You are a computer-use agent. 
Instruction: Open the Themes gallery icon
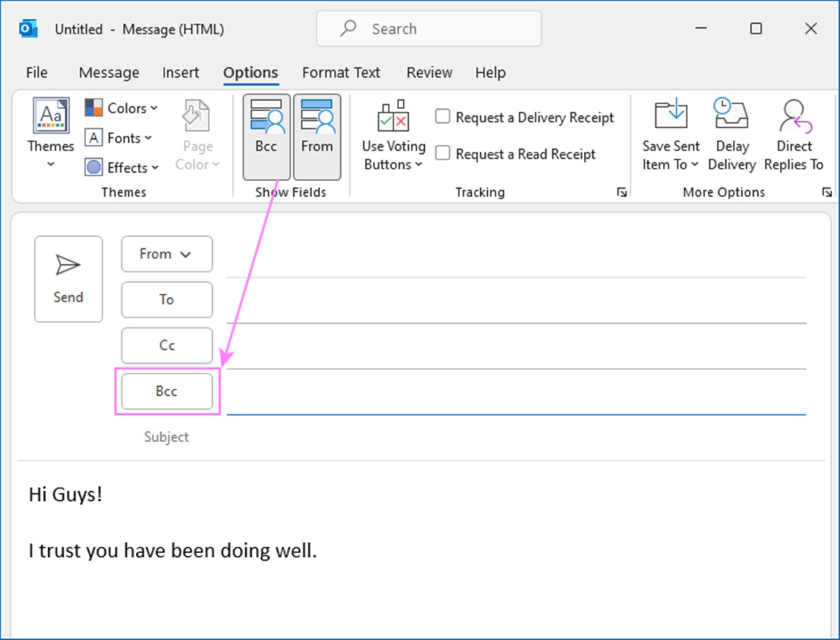pos(51,116)
